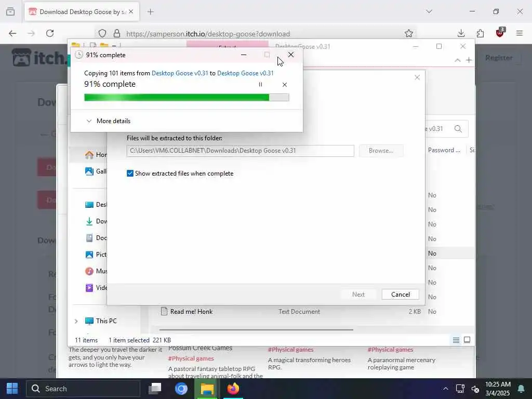Open Firefox tracking protection shield
The image size is (532, 399).
coord(102,33)
